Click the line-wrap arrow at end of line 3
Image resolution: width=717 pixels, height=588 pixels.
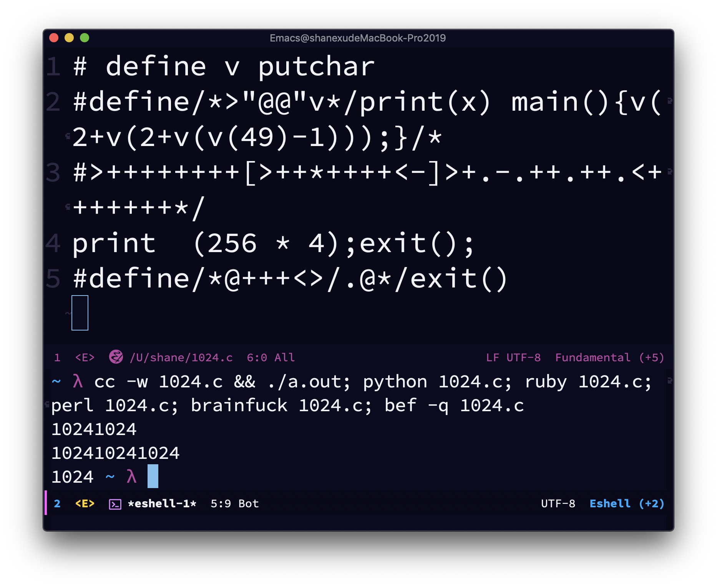tap(670, 171)
